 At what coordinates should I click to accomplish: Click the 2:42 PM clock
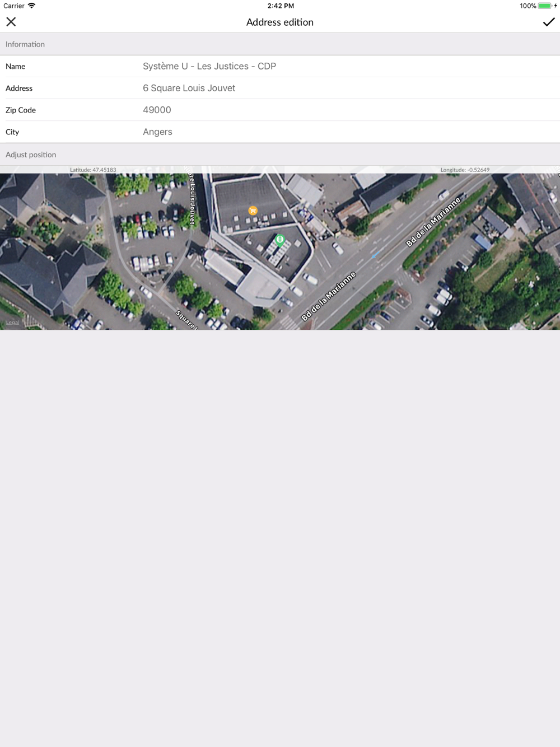coord(281,6)
